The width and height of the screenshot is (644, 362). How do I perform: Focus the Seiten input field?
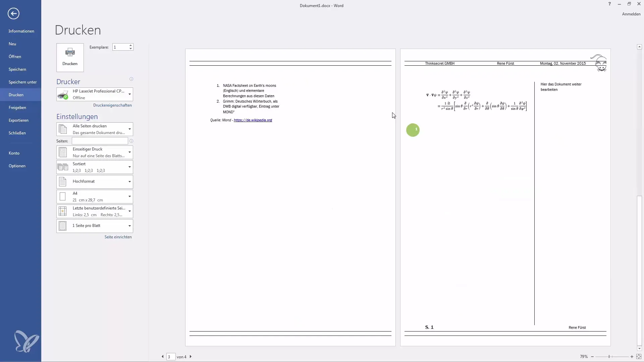tap(100, 141)
